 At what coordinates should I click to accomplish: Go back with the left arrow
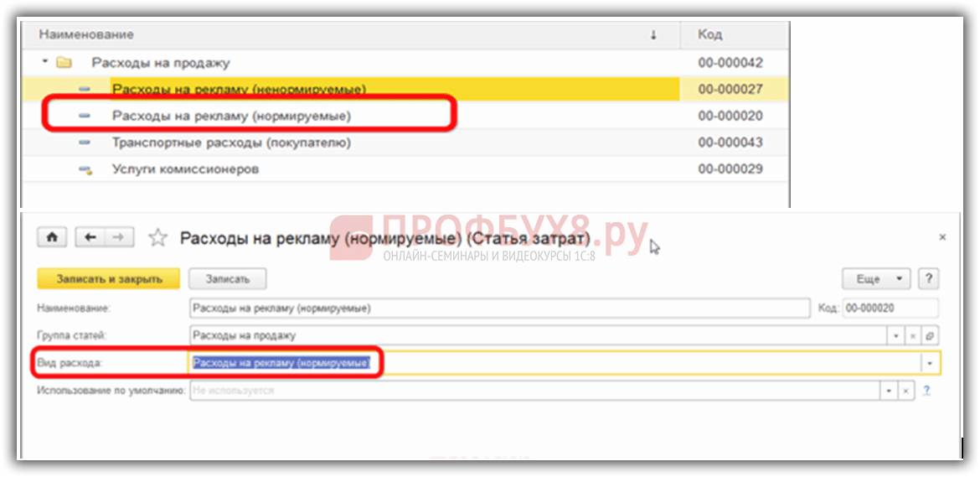[x=90, y=238]
